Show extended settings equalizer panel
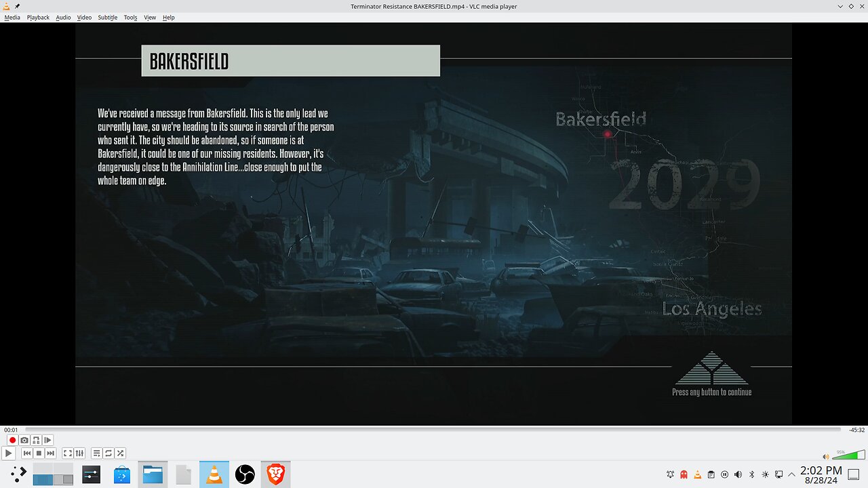The width and height of the screenshot is (868, 488). tap(79, 453)
